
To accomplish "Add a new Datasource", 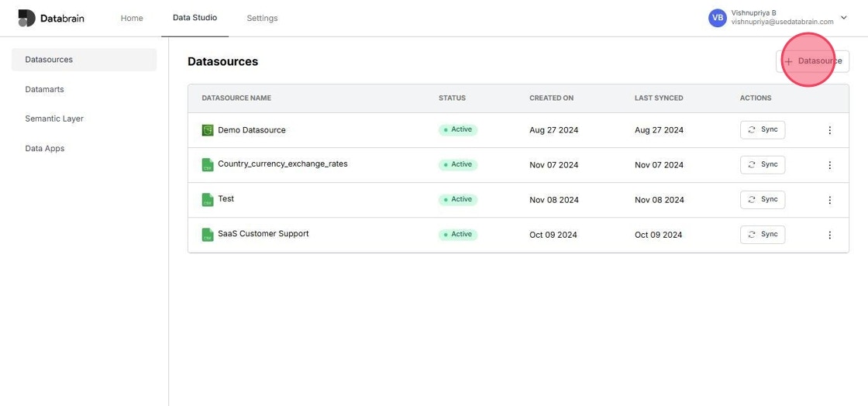I will pyautogui.click(x=812, y=61).
